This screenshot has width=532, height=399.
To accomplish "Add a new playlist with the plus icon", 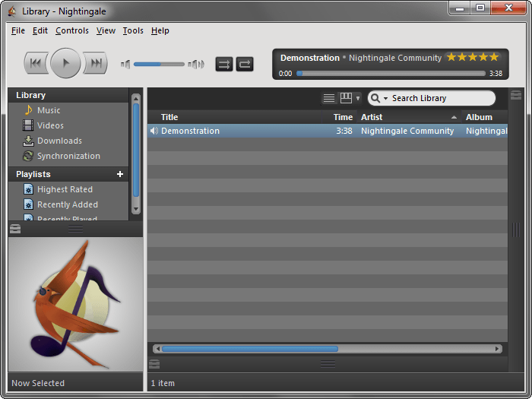I will tap(120, 174).
